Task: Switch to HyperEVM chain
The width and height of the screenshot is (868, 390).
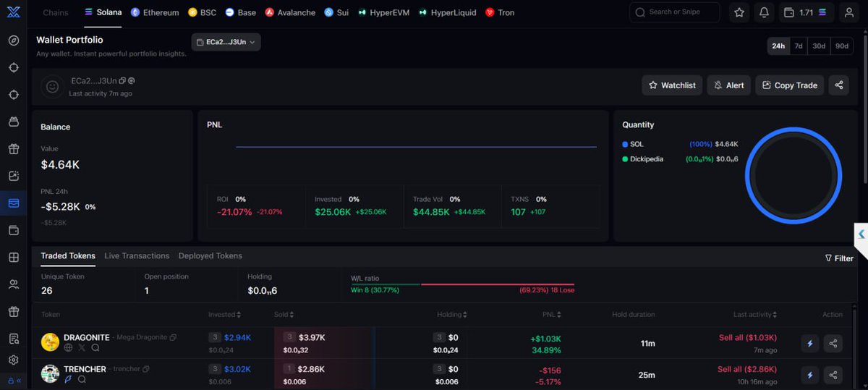Action: tap(383, 12)
